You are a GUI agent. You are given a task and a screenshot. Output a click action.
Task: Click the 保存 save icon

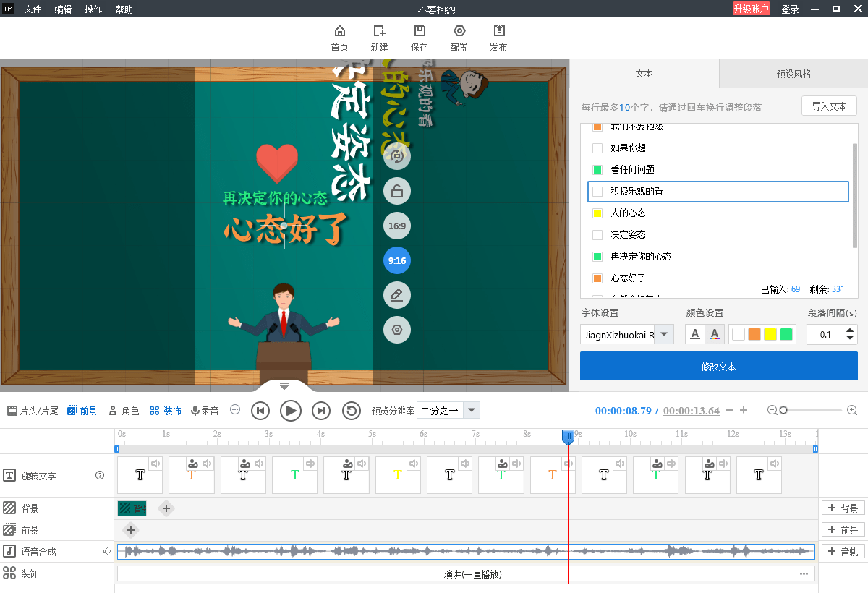(420, 31)
